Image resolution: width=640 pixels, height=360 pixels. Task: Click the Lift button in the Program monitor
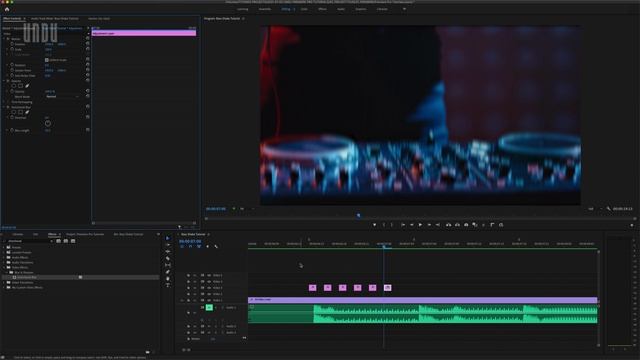coord(448,225)
